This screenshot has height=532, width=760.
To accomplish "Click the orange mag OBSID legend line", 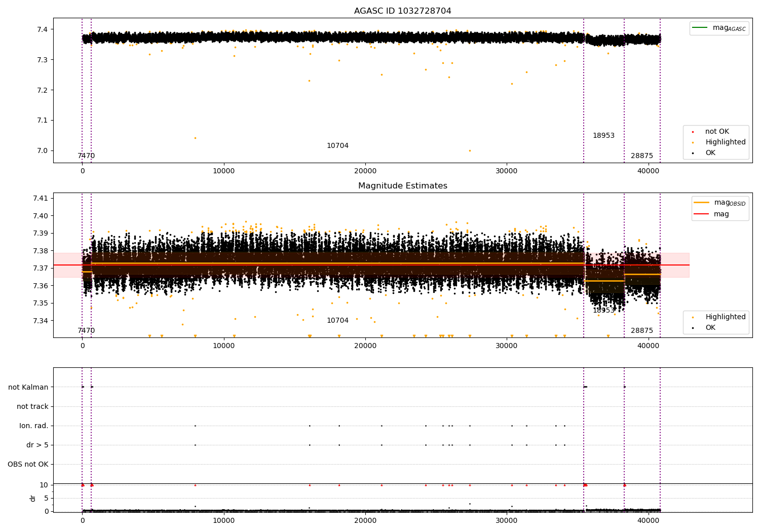I will coord(702,203).
